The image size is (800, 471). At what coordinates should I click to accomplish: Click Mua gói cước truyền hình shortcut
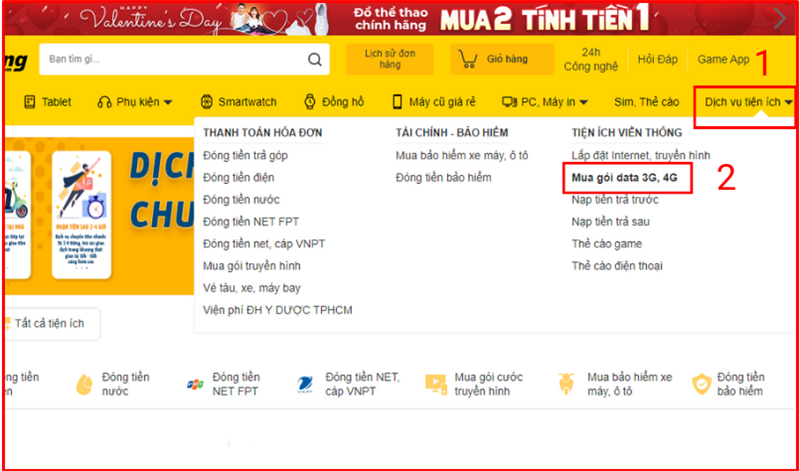pos(474,384)
